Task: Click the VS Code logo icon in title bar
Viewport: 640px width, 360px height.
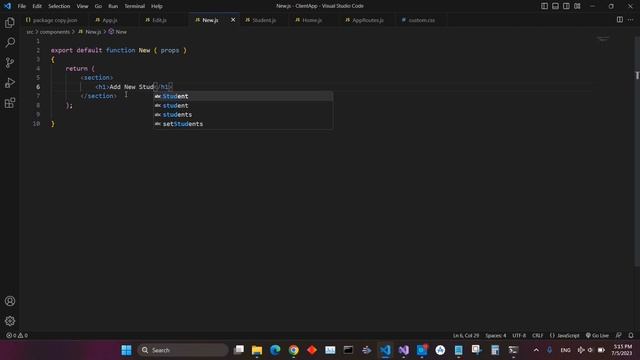Action: click(7, 6)
